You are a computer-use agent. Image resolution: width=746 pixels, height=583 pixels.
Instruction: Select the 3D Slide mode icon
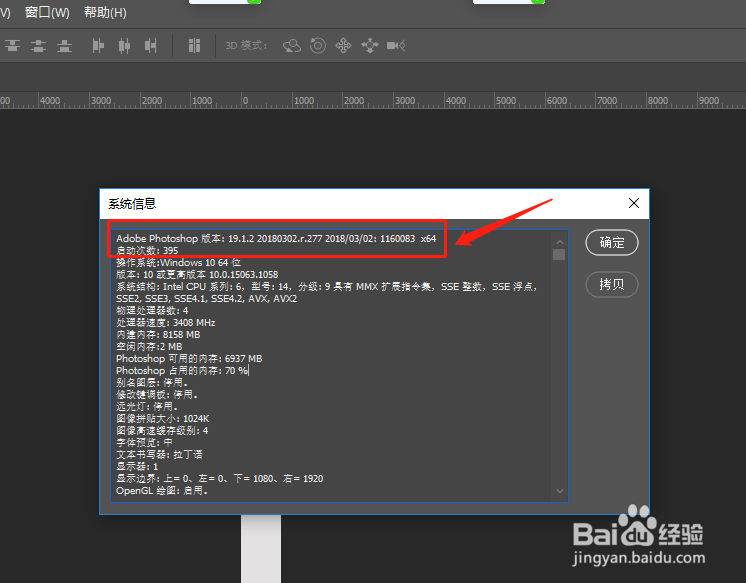pos(370,46)
